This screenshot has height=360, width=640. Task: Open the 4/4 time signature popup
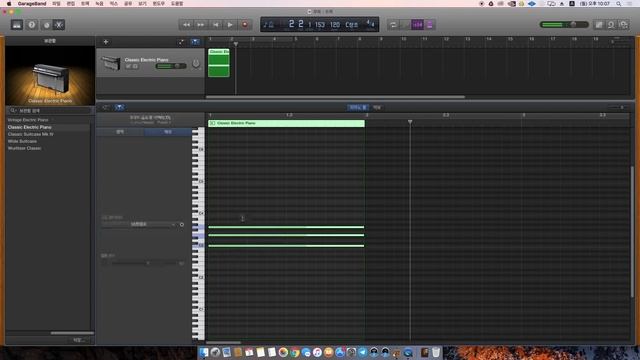(x=370, y=24)
